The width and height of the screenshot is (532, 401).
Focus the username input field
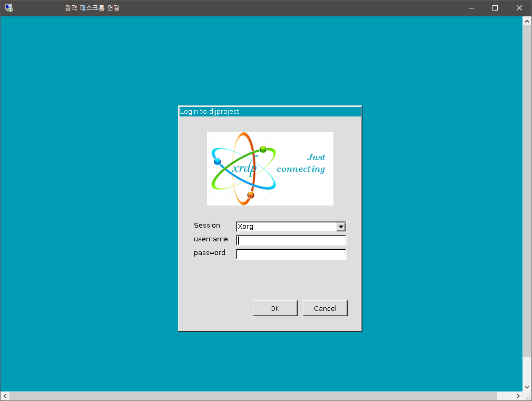pos(291,240)
